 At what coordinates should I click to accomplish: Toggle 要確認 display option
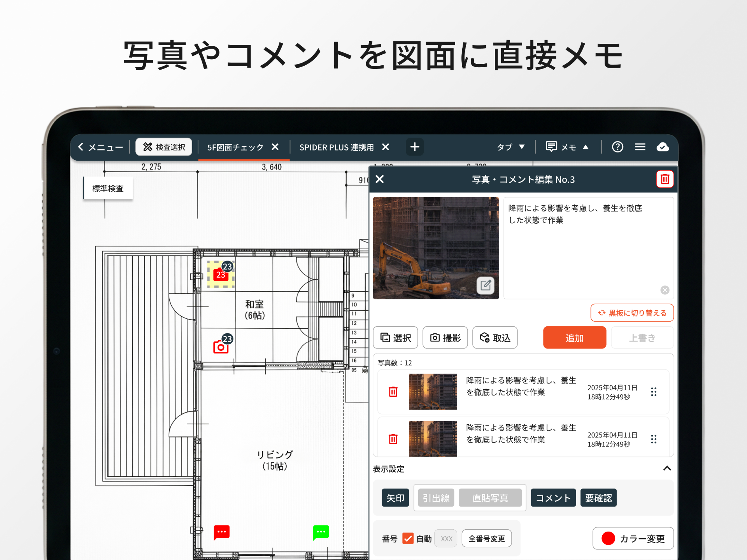point(598,498)
